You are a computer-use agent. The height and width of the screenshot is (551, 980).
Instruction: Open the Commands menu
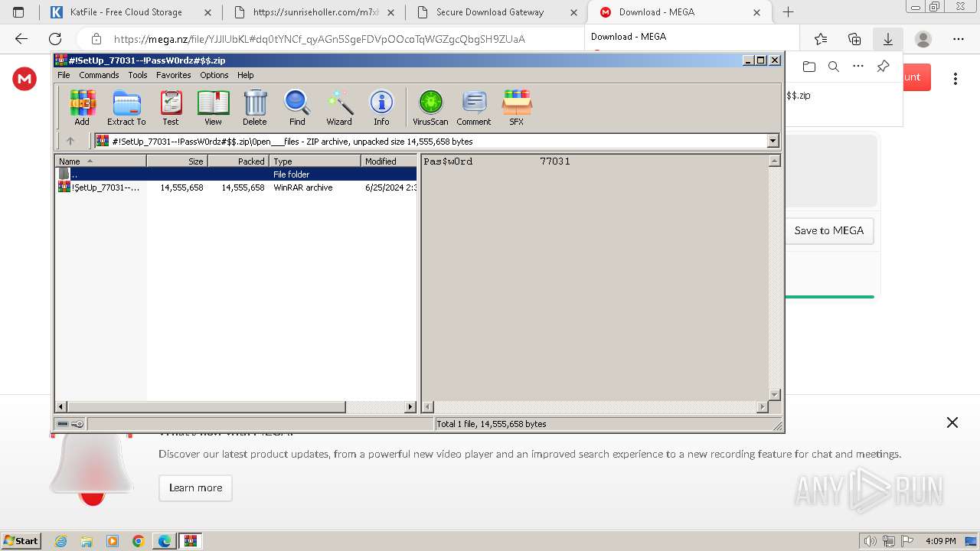tap(99, 75)
